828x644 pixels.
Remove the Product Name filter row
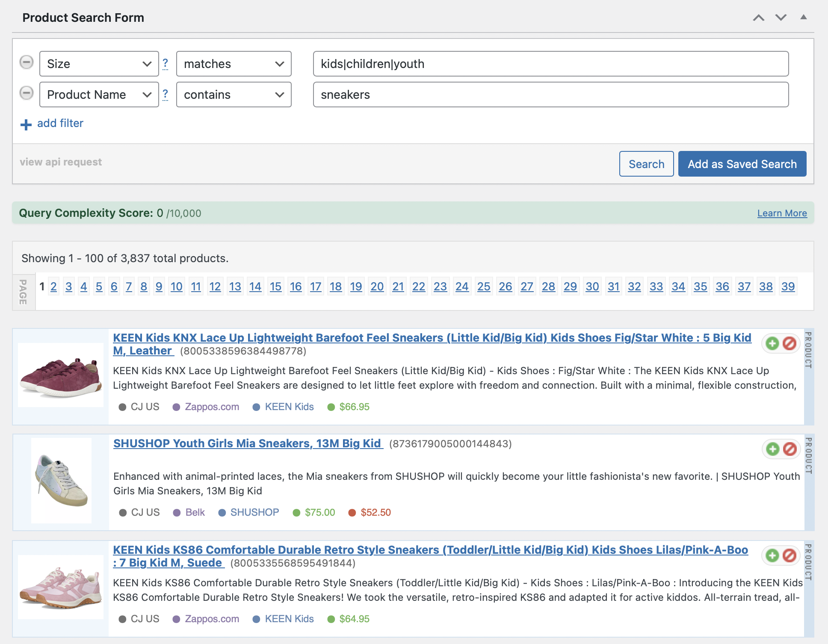27,93
